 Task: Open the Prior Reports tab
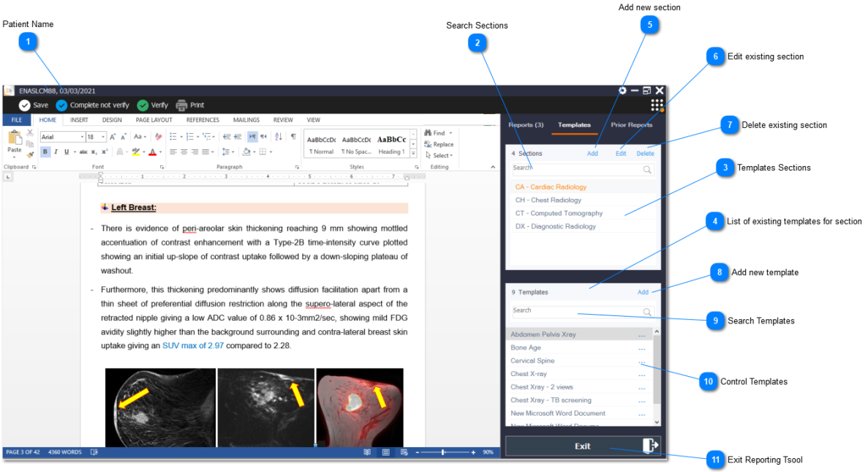(631, 125)
